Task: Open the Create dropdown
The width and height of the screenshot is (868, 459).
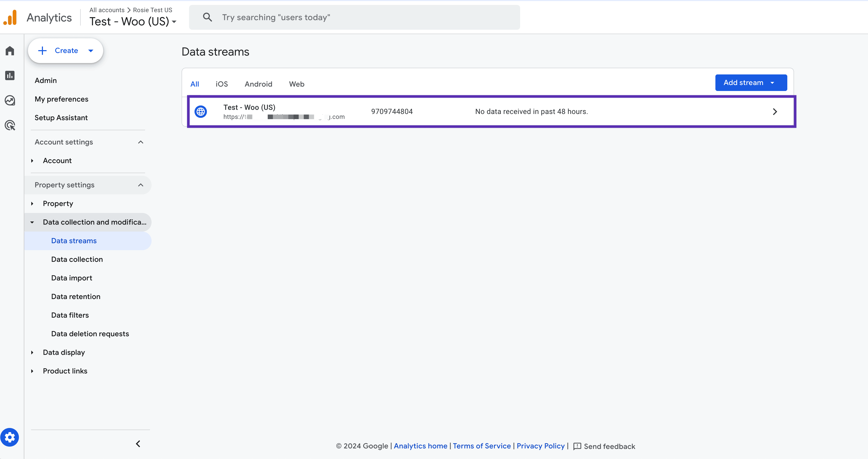Action: pyautogui.click(x=65, y=50)
